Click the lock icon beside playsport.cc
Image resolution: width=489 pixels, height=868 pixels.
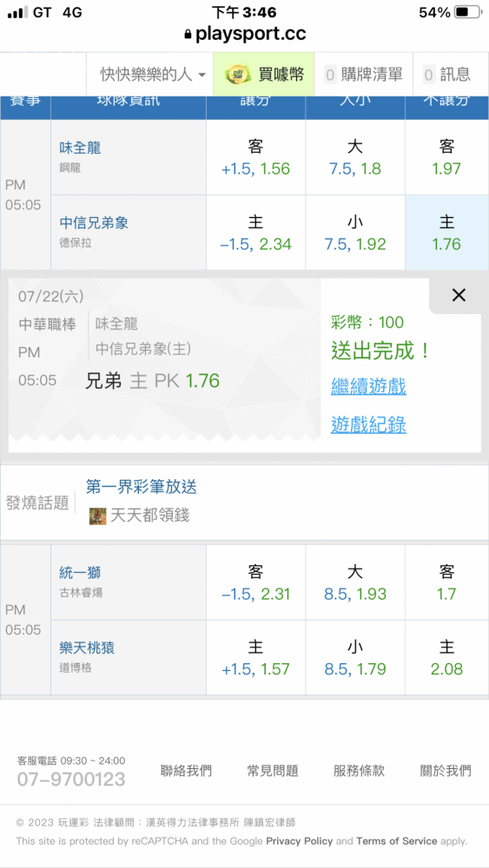(188, 35)
